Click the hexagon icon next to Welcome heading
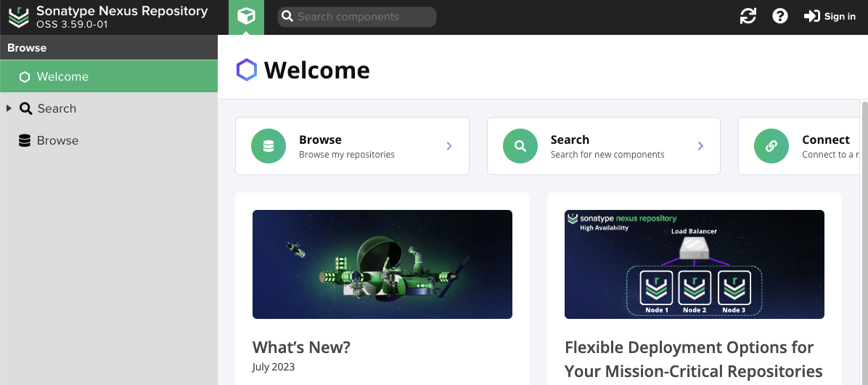Screen dimensions: 868x385 tap(247, 70)
